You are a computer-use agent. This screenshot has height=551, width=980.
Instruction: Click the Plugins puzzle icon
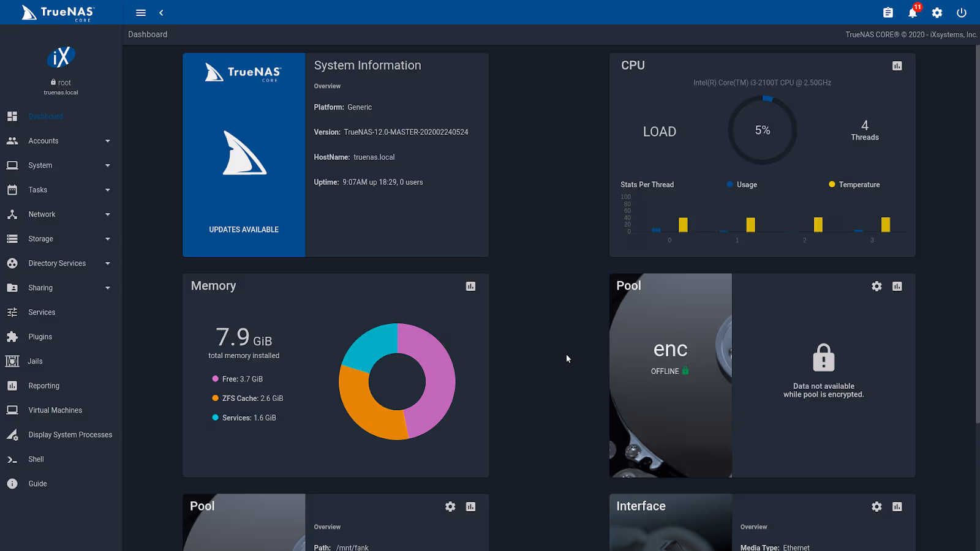coord(12,337)
